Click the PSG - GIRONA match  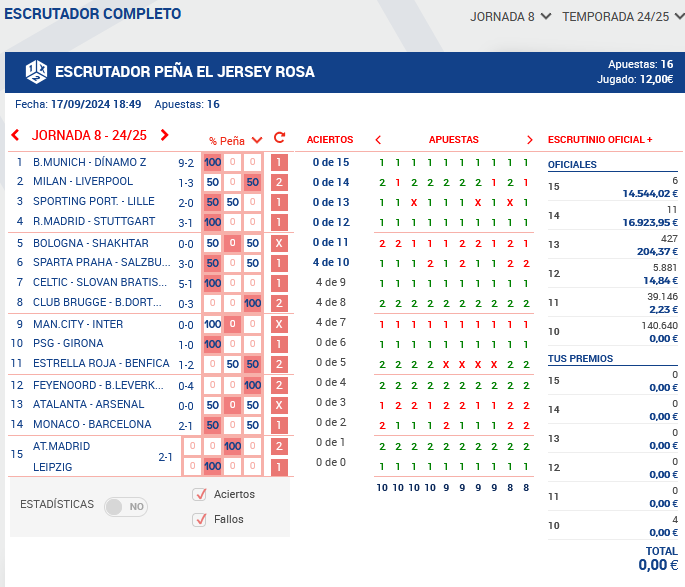68,343
